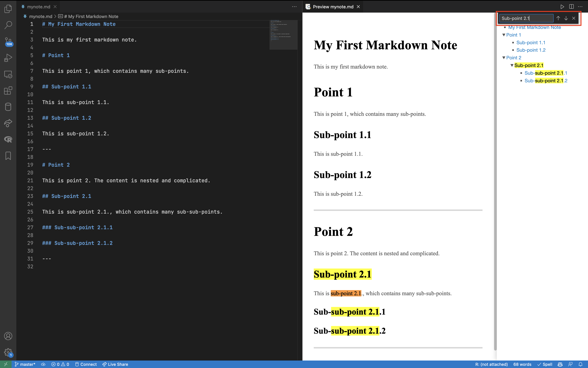Screen dimensions: 588x368
Task: Click the master* git branch status item
Action: [25, 364]
